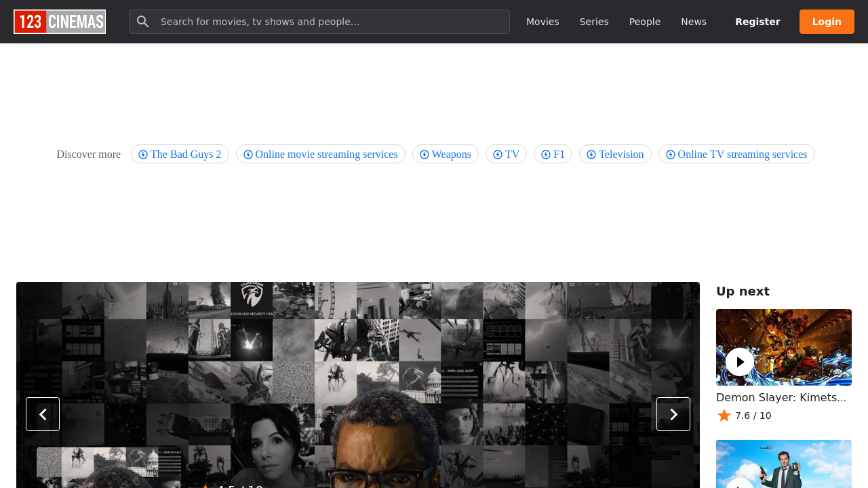868x488 pixels.
Task: Open the F1 discover link
Action: point(553,154)
